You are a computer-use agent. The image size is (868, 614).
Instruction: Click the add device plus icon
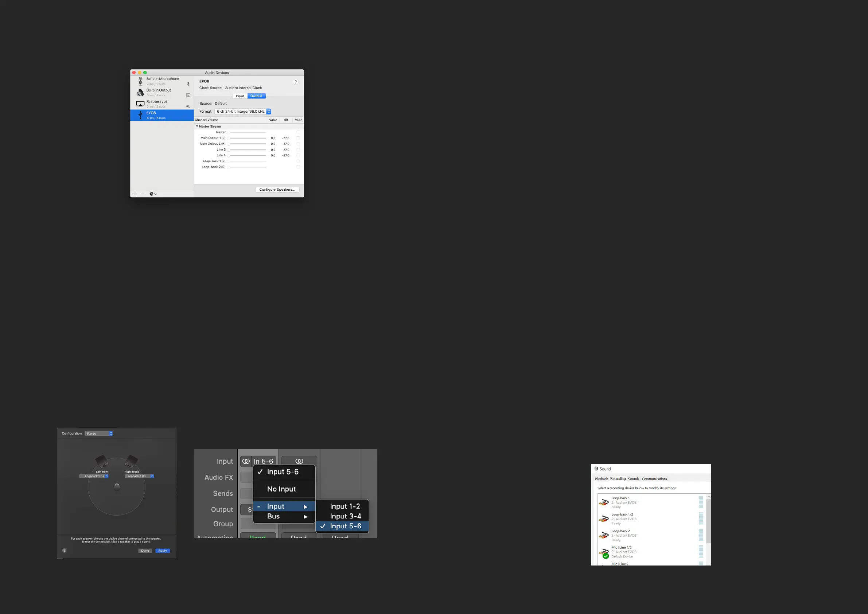pyautogui.click(x=135, y=194)
